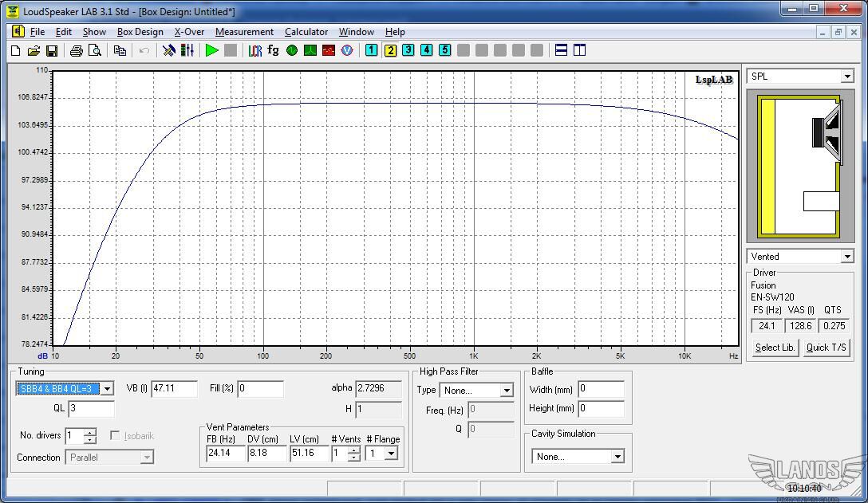Click the No. drivers spinner arrows
This screenshot has width=868, height=503.
(x=89, y=436)
